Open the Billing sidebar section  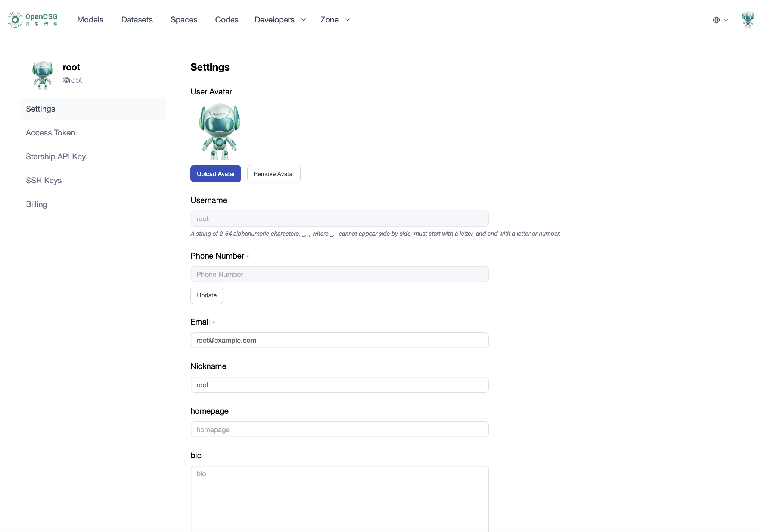click(x=37, y=204)
